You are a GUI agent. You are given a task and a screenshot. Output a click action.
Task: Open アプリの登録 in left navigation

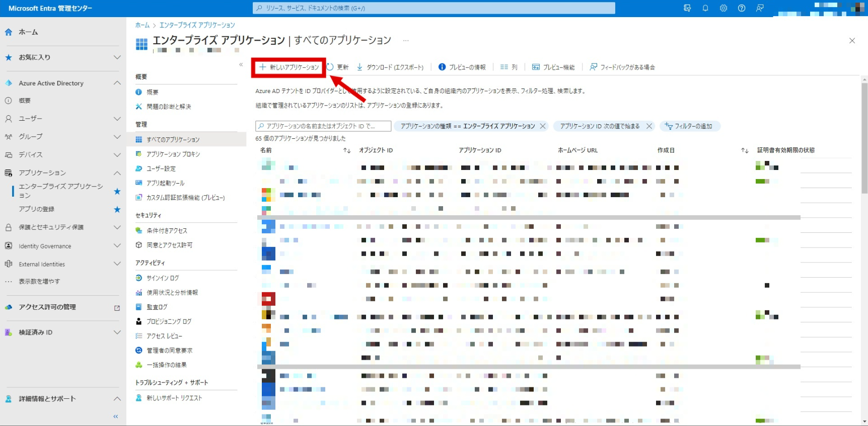(37, 209)
